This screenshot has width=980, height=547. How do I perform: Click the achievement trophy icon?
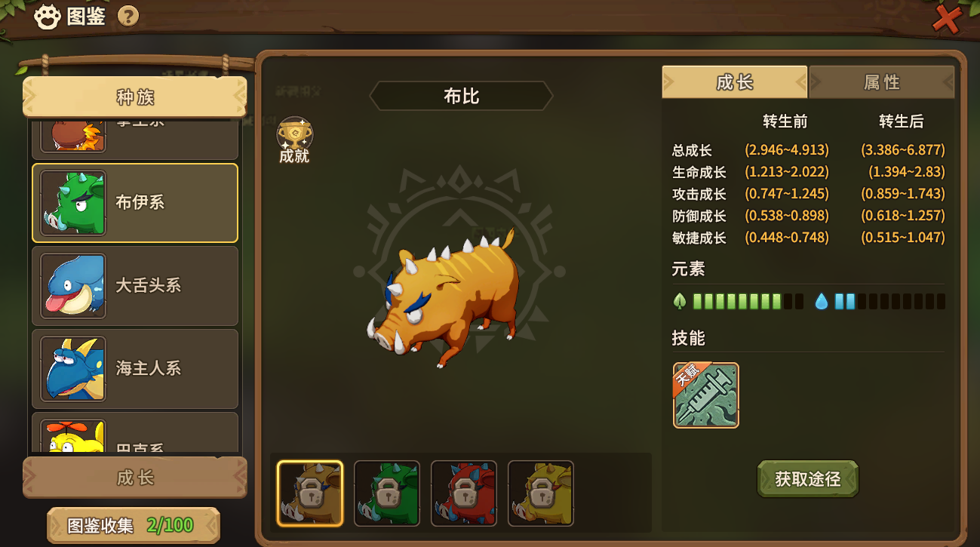[294, 134]
